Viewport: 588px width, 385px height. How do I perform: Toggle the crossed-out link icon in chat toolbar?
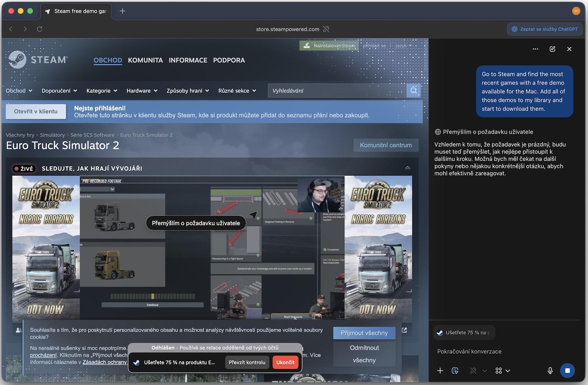coord(473,371)
